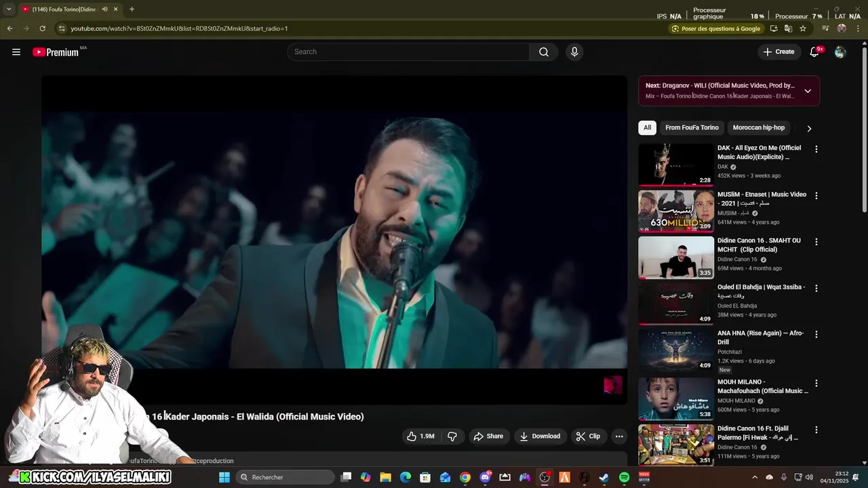Open MUSliM Etnaset video thumbnail
This screenshot has width=868, height=488.
tap(676, 211)
